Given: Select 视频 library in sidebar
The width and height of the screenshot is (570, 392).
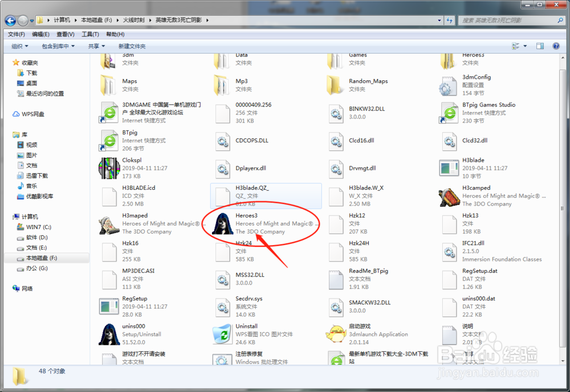Looking at the screenshot, I should pos(31,145).
